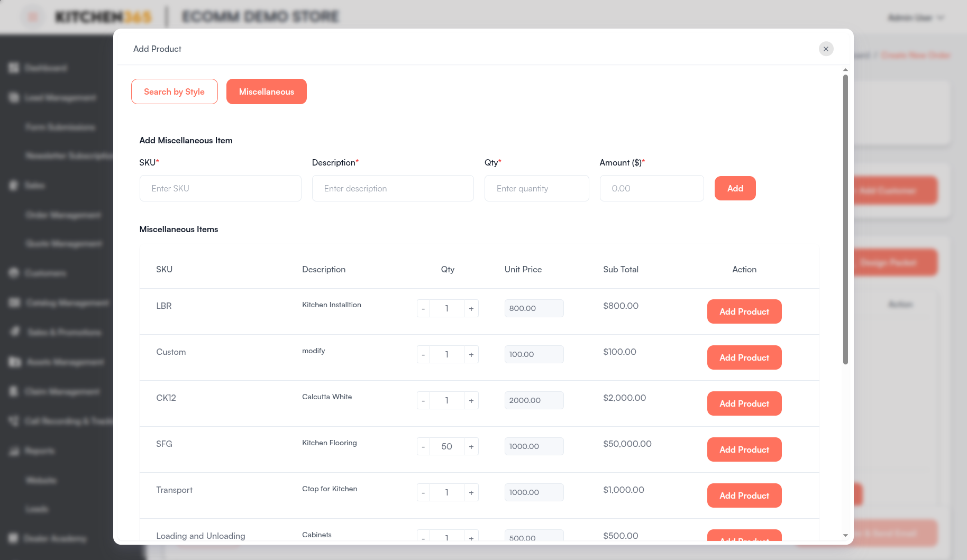Viewport: 967px width, 560px height.
Task: Click the 'Calcutta White' description
Action: [x=327, y=397]
